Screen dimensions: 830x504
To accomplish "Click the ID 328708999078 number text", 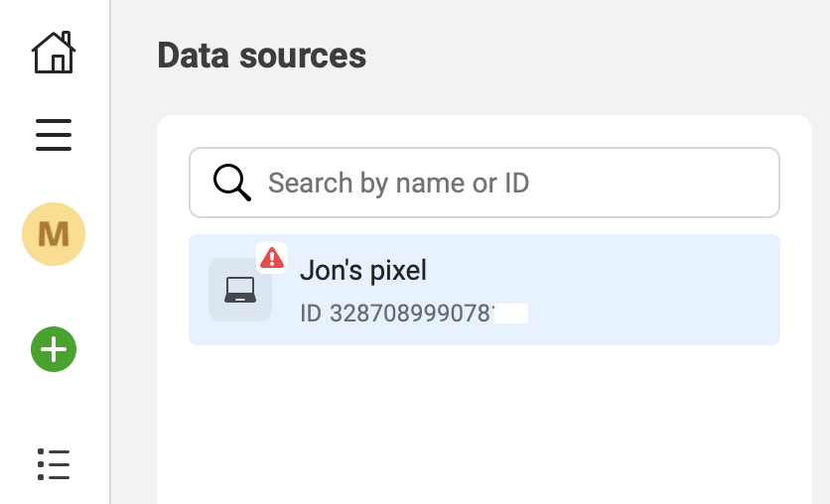I will 397,314.
